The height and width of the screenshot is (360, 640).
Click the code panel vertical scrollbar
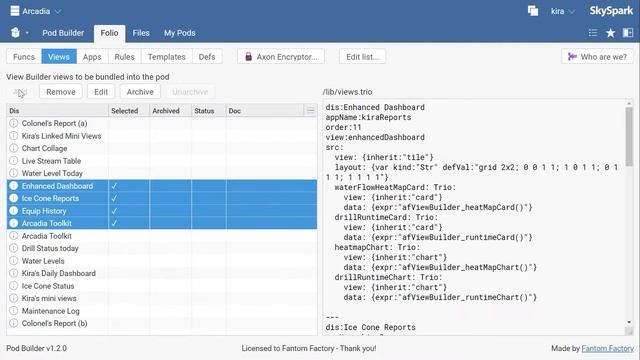629,136
